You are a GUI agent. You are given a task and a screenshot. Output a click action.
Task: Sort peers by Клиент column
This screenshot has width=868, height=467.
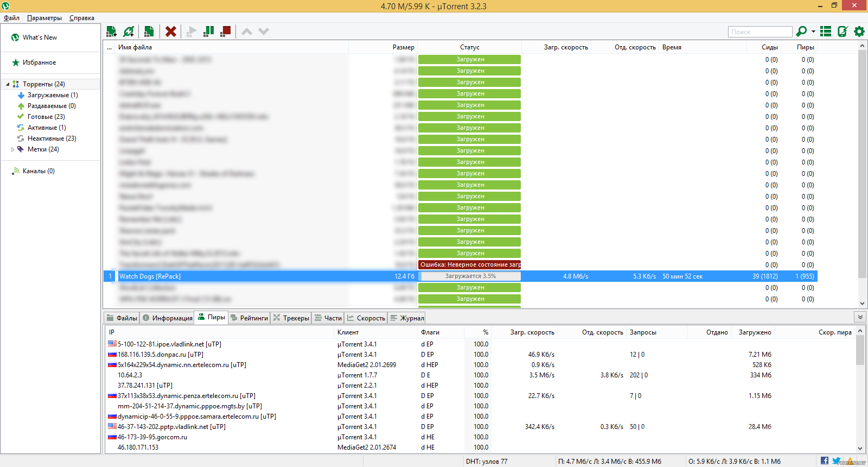pyautogui.click(x=375, y=332)
